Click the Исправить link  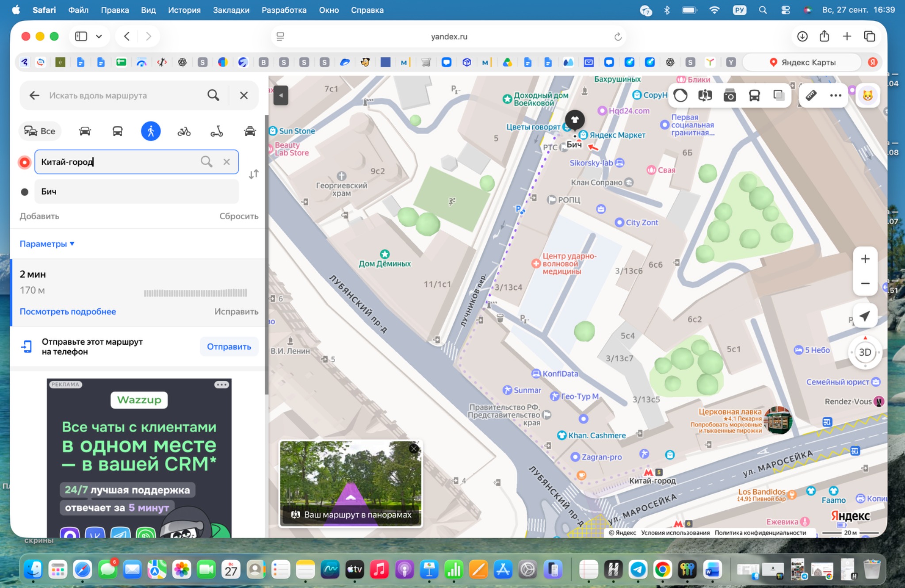click(x=237, y=311)
